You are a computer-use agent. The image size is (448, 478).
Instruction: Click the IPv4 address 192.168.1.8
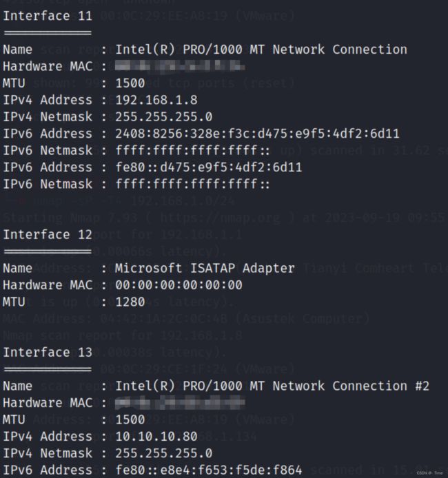pyautogui.click(x=156, y=100)
